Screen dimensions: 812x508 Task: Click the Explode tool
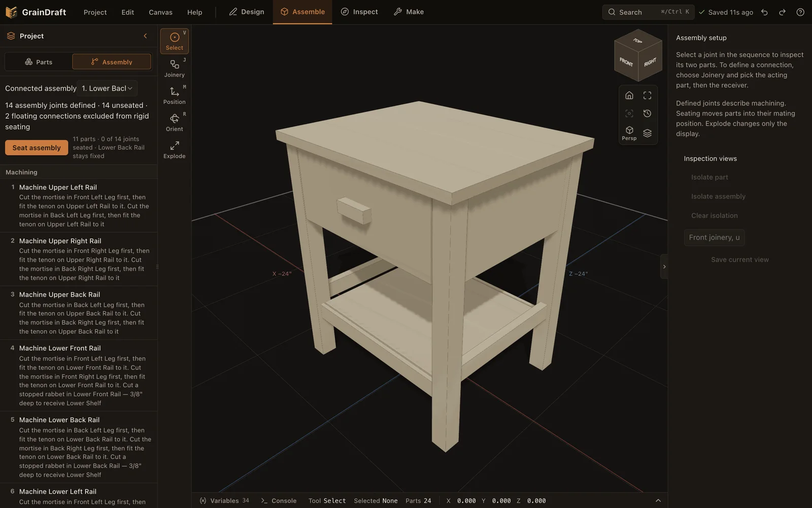175,149
